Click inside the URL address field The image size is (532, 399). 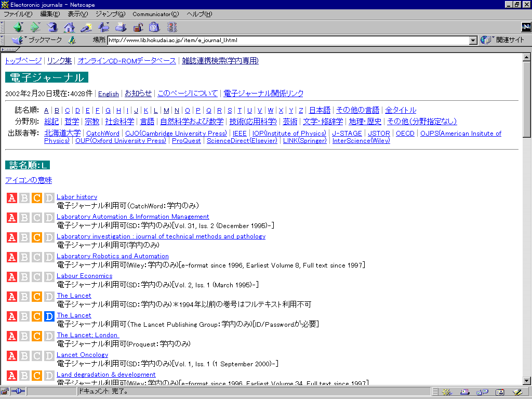click(x=286, y=40)
